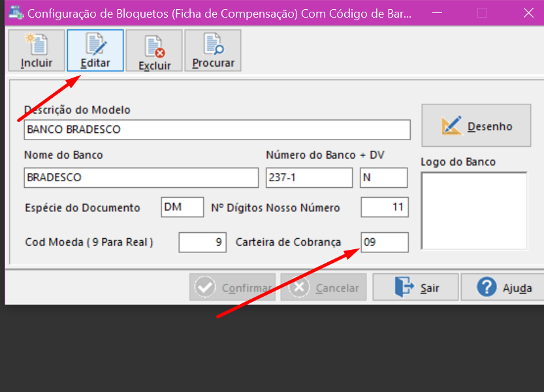The image size is (544, 392).
Task: Focus the Nº Dígitos Nosso Número field
Action: (x=385, y=207)
